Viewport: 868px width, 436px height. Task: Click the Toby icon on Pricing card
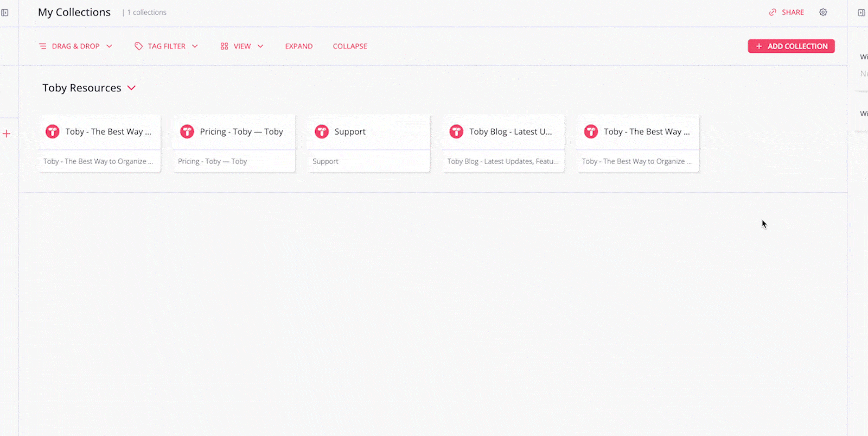coord(187,131)
